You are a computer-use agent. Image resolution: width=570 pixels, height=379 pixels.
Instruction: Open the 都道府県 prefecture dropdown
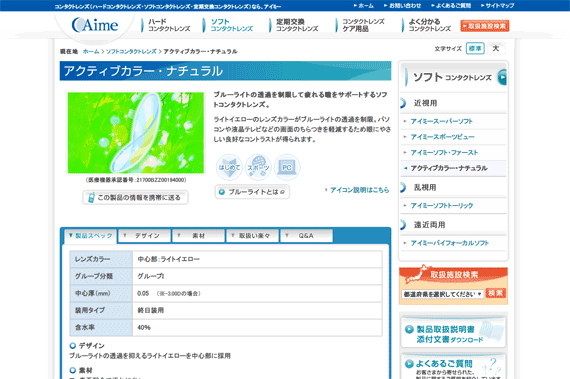coord(442,294)
